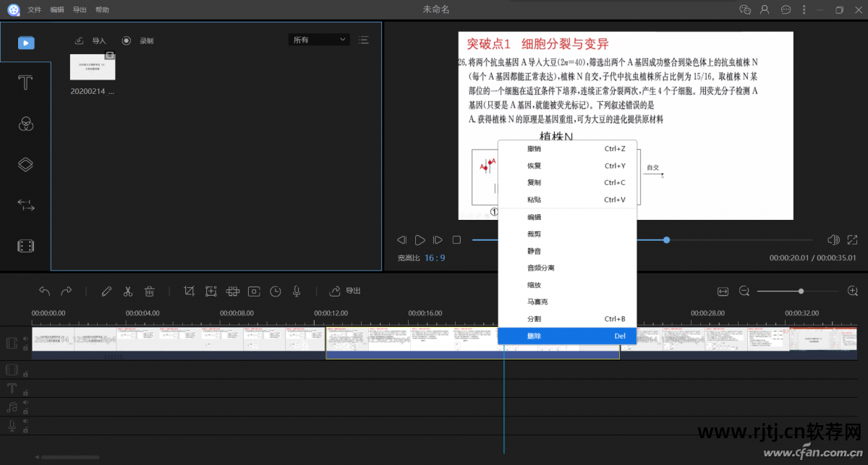The image size is (868, 465).
Task: Click the trash delete icon in toolbar
Action: point(150,291)
